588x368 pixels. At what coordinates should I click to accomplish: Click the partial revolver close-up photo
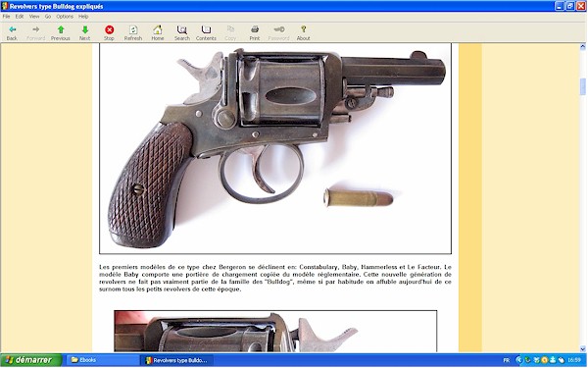(x=275, y=332)
